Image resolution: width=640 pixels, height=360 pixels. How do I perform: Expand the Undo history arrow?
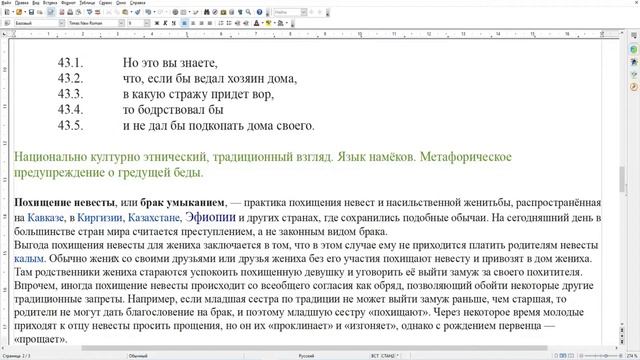(154, 12)
